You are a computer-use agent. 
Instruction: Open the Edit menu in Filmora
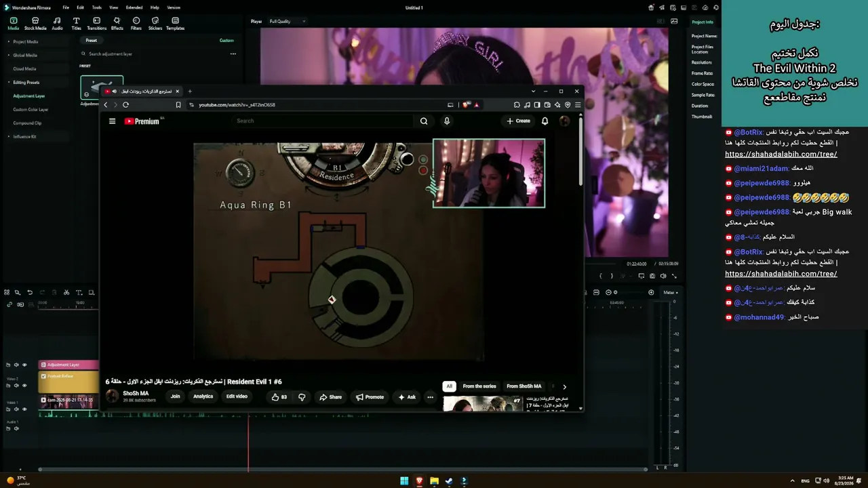80,7
